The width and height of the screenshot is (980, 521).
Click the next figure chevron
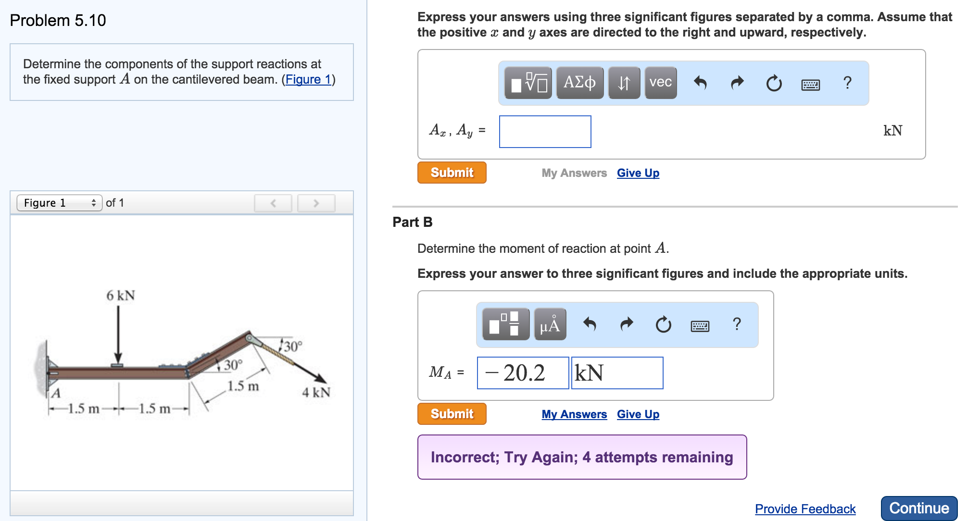[x=316, y=202]
